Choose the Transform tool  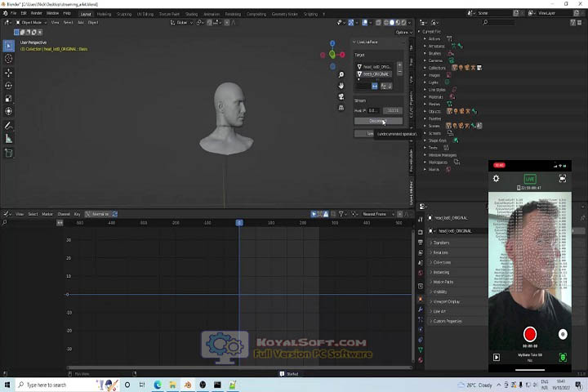click(9, 111)
